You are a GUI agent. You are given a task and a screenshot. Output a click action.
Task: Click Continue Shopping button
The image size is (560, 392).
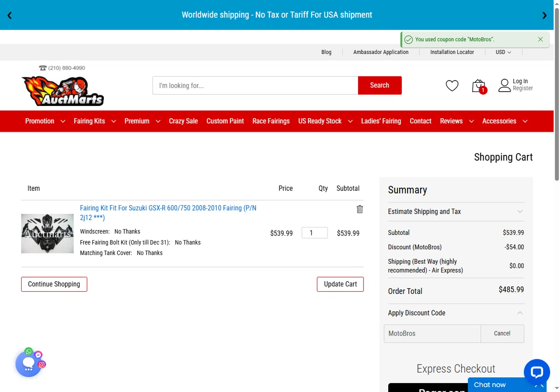tap(54, 284)
